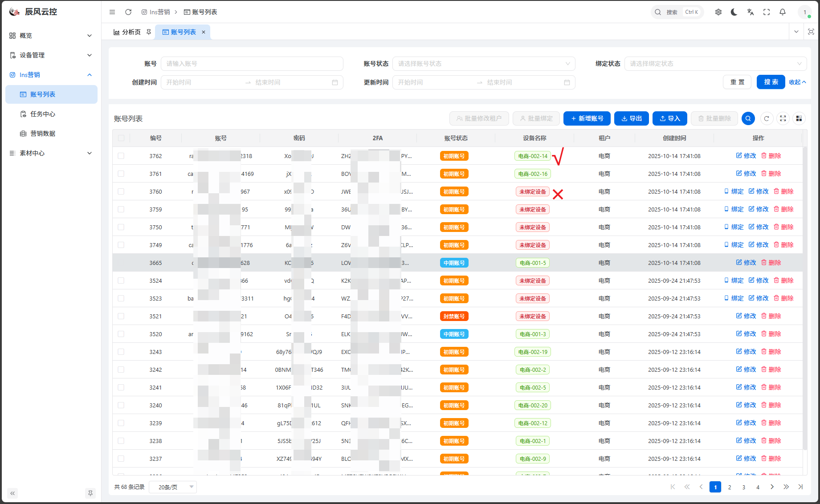820x504 pixels.
Task: Click the language translation icon
Action: pyautogui.click(x=751, y=12)
